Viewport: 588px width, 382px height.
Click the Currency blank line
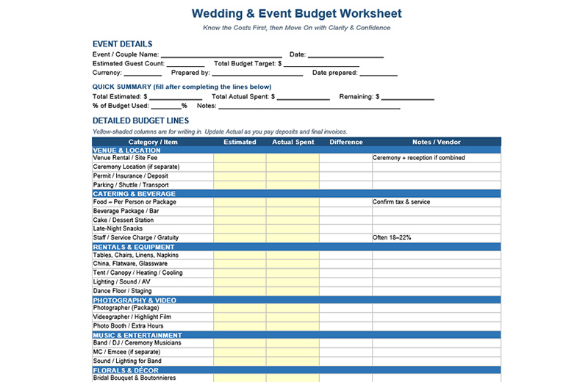click(x=143, y=73)
